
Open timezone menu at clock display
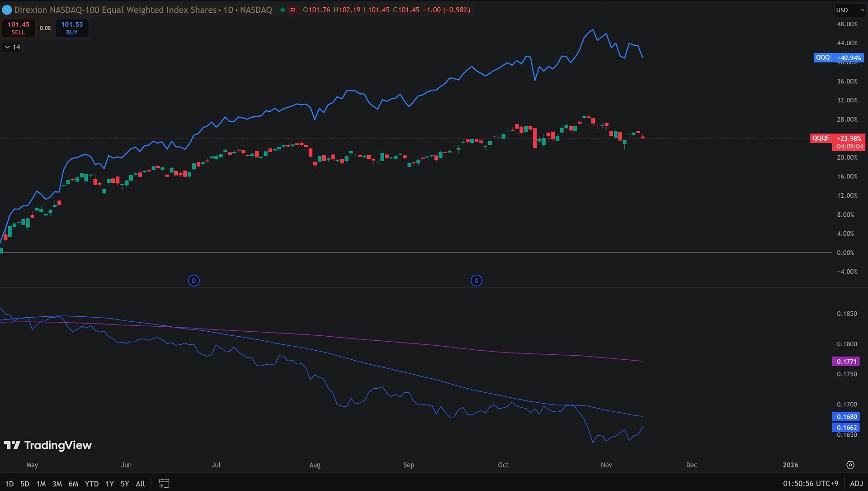click(x=810, y=483)
